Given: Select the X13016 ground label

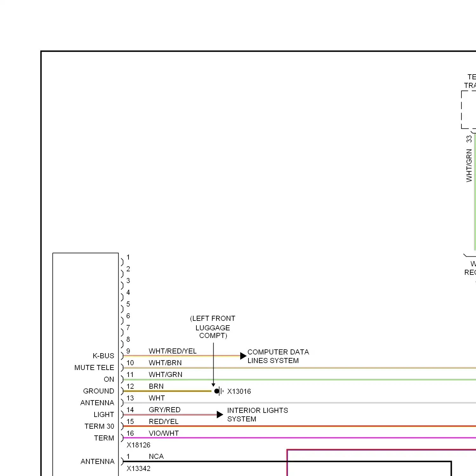Looking at the screenshot, I should click(x=239, y=391).
